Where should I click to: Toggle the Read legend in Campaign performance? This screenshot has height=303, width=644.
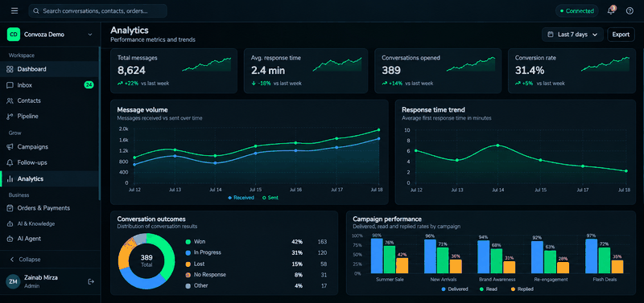coord(488,289)
